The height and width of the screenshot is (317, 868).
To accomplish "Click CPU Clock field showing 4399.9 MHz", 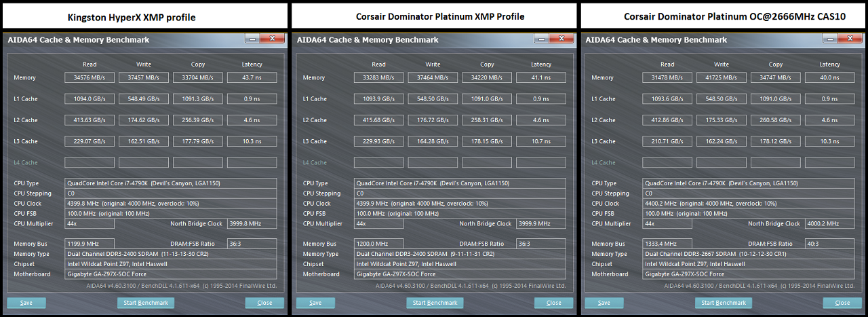I will click(460, 204).
